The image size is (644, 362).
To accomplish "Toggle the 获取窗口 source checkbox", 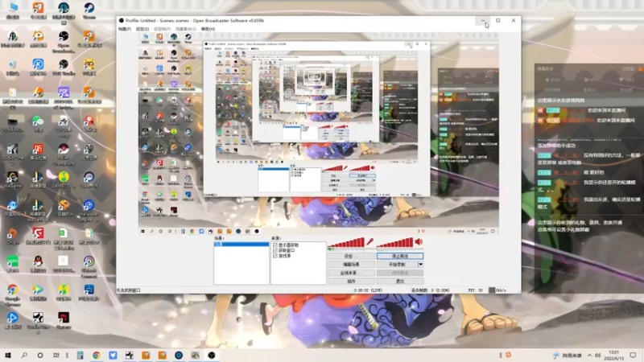I will coord(275,250).
